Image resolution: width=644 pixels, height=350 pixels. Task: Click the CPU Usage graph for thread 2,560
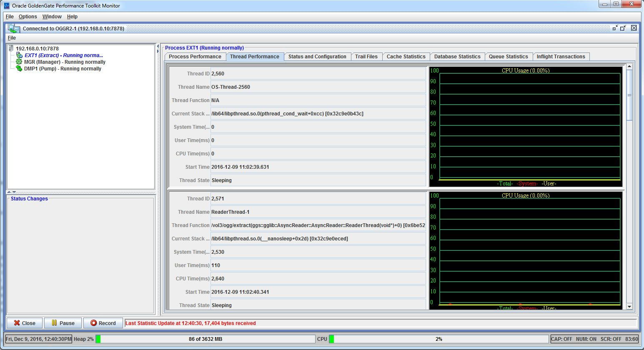[x=526, y=127]
